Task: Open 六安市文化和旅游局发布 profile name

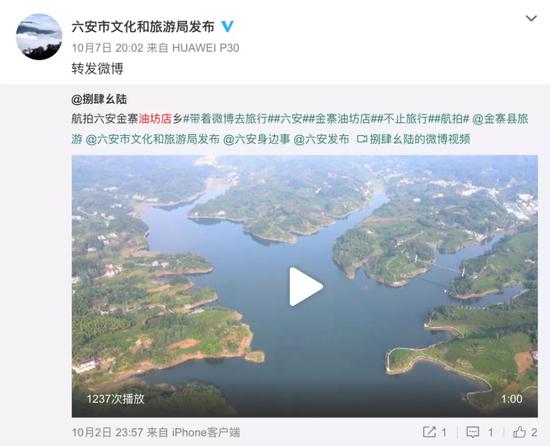Action: tap(143, 27)
